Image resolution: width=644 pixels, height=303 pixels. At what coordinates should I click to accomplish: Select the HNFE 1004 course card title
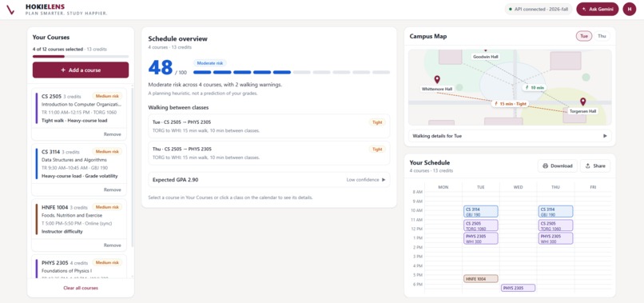tap(54, 207)
